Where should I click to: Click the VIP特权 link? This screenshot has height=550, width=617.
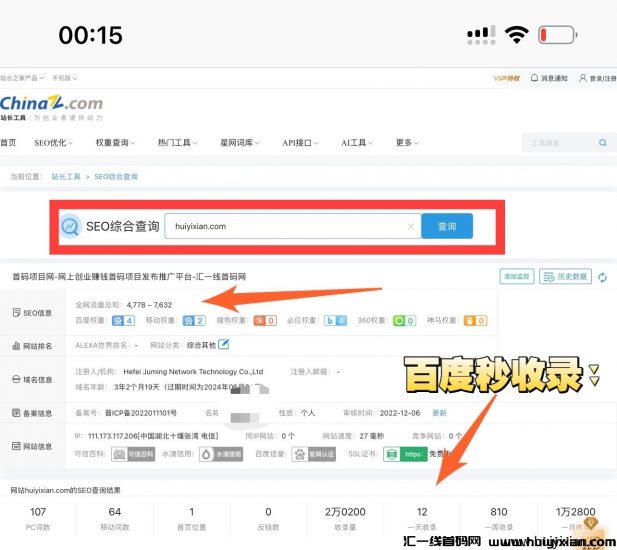tap(506, 78)
